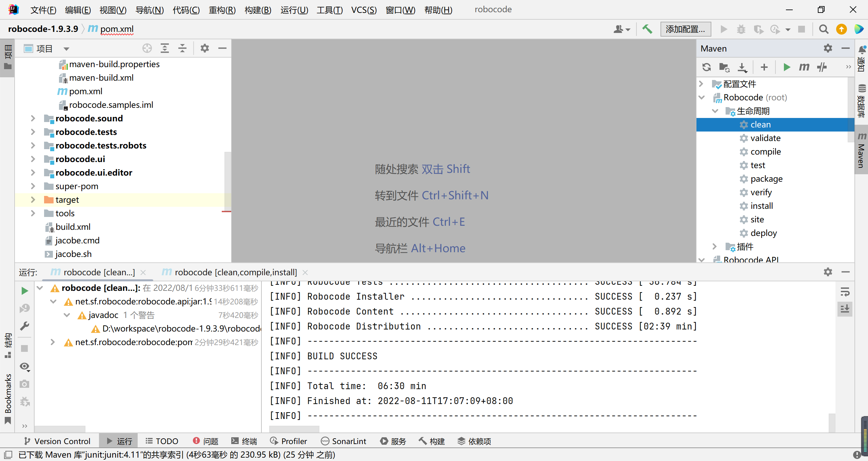
Task: Open the project view dropdown
Action: coord(66,49)
